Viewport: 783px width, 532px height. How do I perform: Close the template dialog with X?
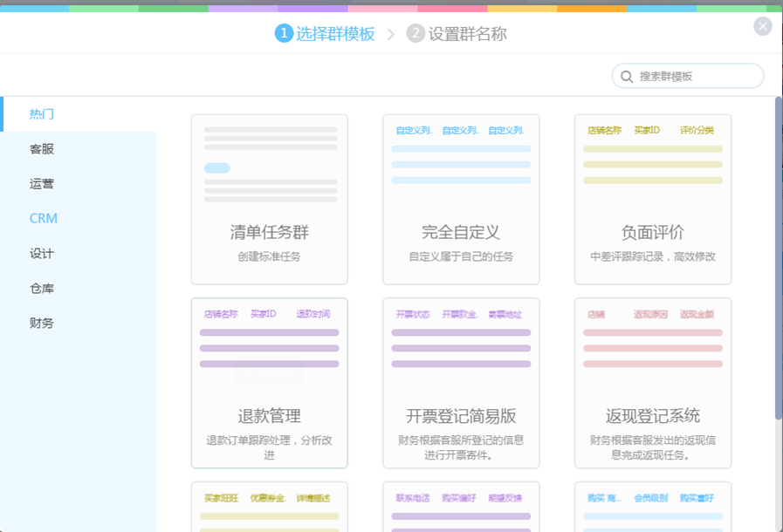(763, 26)
